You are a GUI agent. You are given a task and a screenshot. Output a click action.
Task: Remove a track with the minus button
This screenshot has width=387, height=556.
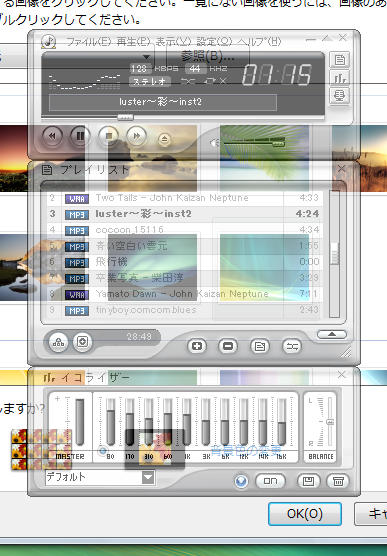point(228,346)
